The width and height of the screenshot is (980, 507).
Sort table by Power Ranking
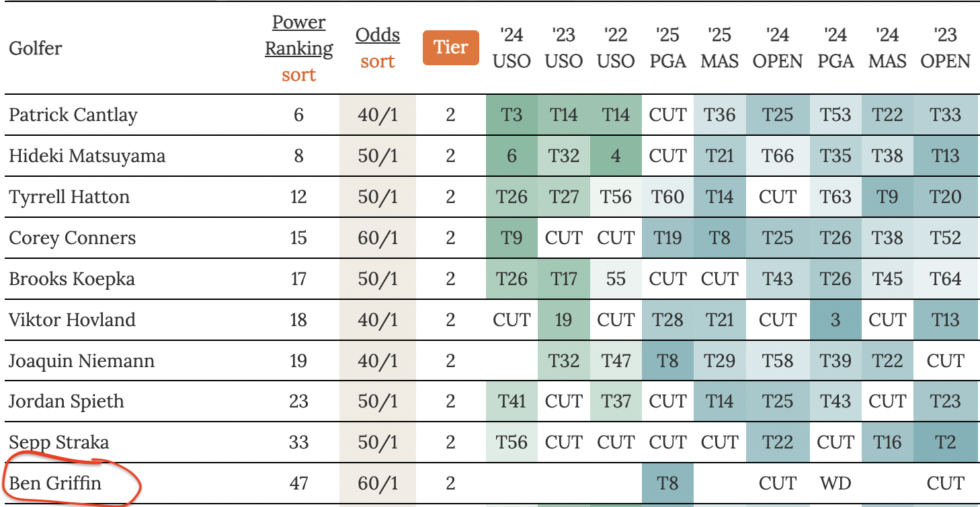click(298, 75)
